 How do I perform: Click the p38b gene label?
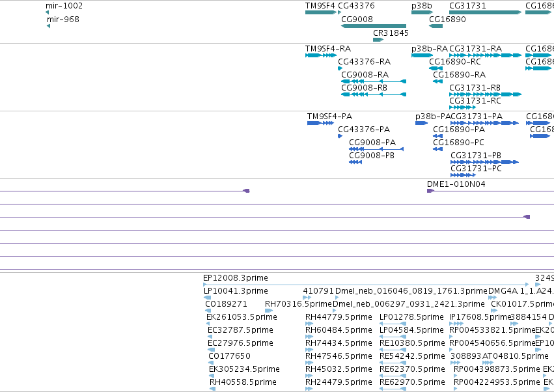click(x=421, y=6)
